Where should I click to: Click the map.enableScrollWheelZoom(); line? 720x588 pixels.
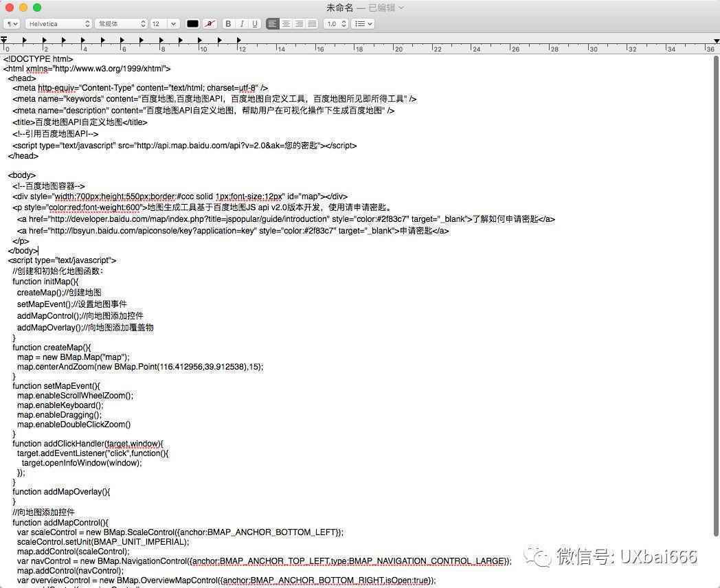point(76,396)
